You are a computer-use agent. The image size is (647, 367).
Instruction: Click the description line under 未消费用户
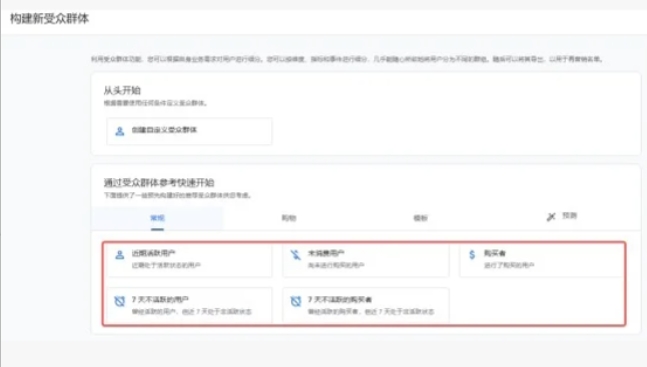coord(336,265)
